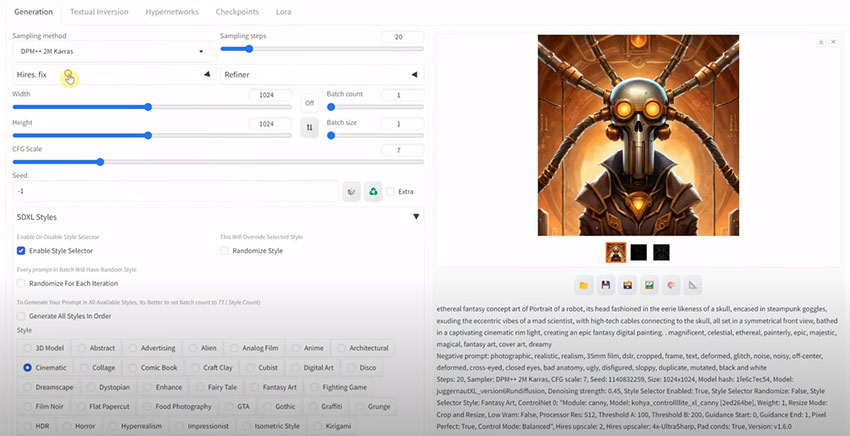Click the download icon at gallery top right

point(821,42)
